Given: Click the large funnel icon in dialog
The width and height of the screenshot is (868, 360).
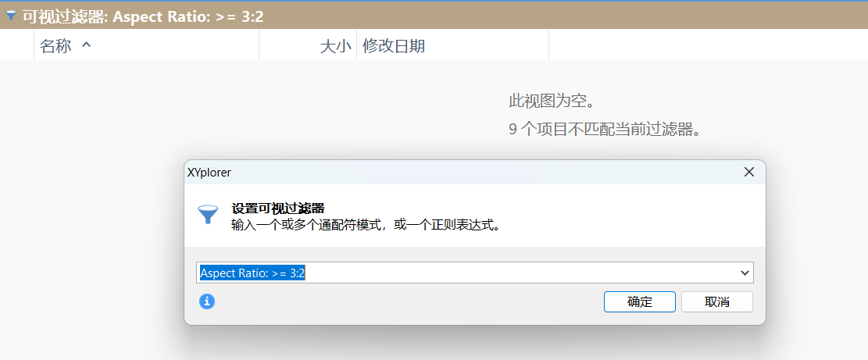Looking at the screenshot, I should click(208, 214).
